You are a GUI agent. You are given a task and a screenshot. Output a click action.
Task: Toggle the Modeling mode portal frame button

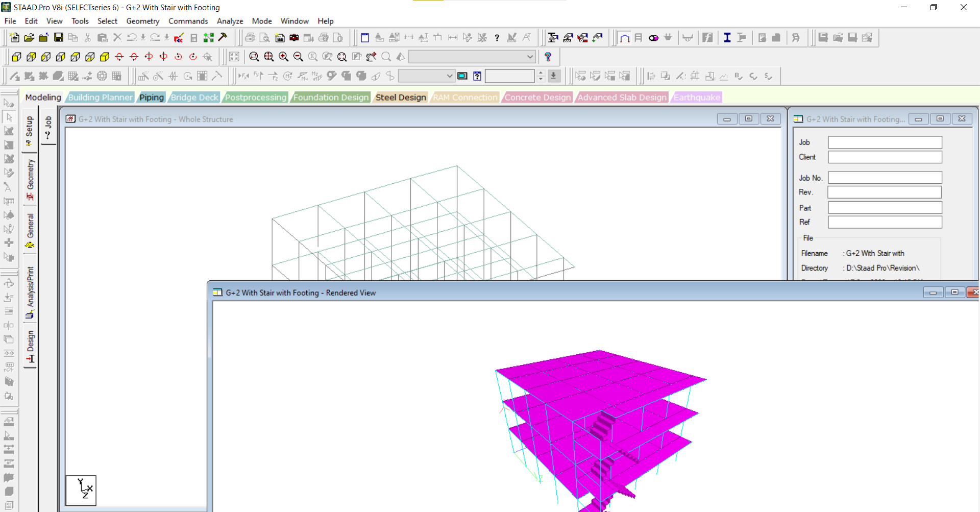point(624,38)
